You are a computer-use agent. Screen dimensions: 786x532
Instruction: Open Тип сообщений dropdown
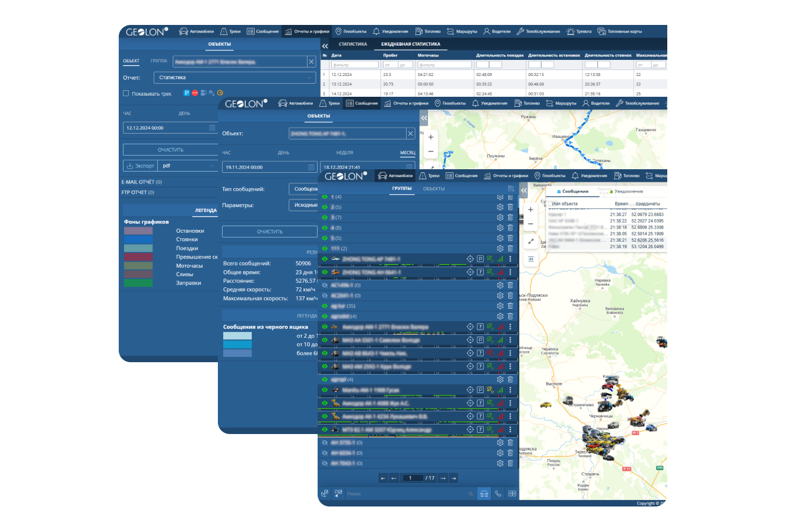point(304,189)
